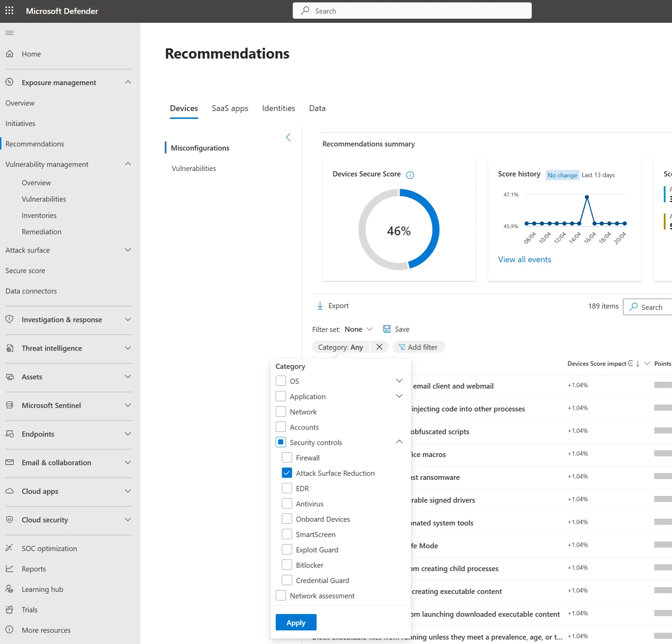
Task: Click the hamburger navigation toggle icon
Action: point(10,33)
